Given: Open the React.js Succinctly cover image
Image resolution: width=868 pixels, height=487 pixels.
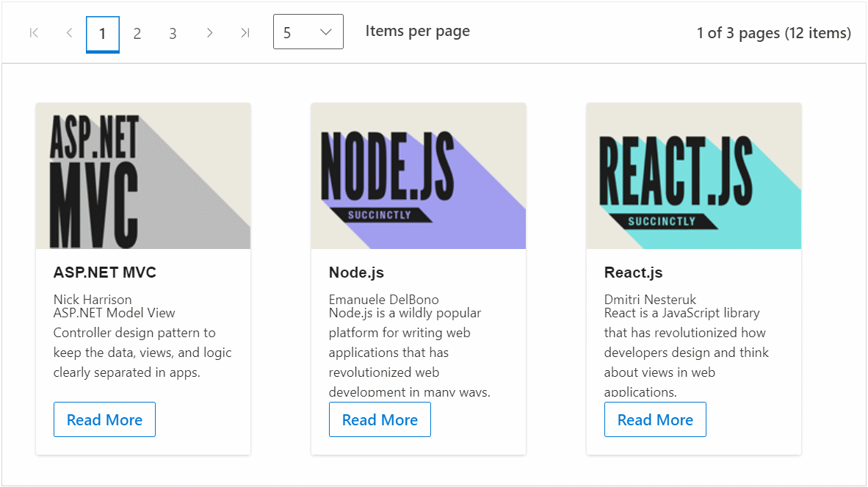Looking at the screenshot, I should [x=694, y=176].
